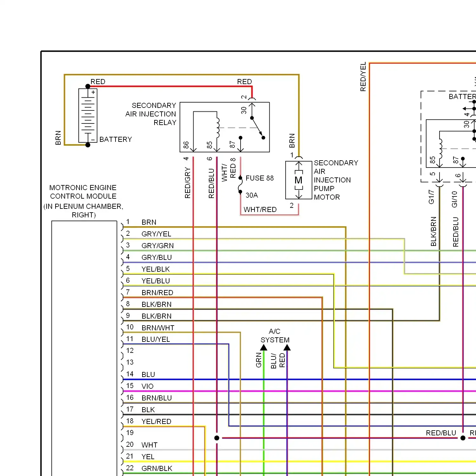Click pin 16 BRN/BLU wire label
Screen dimensions: 476x476
(156, 398)
